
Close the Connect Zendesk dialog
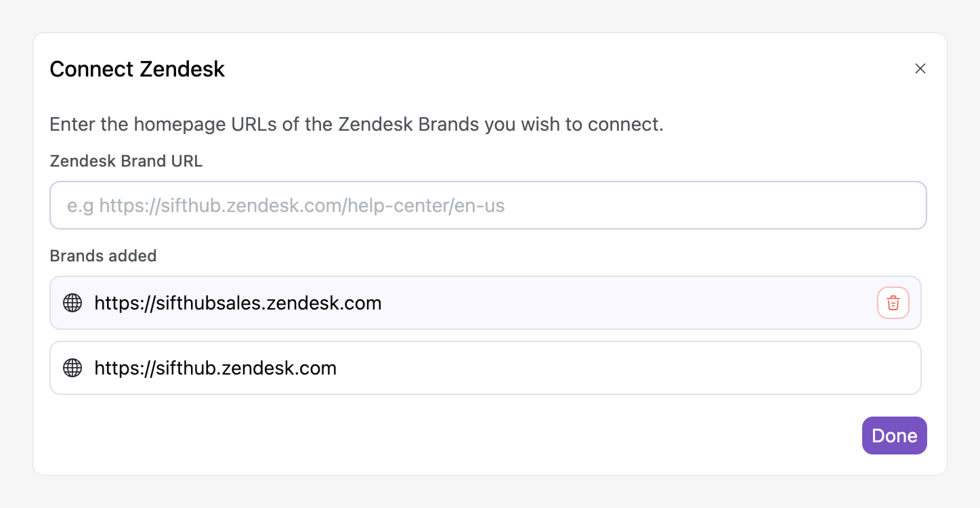tap(920, 68)
